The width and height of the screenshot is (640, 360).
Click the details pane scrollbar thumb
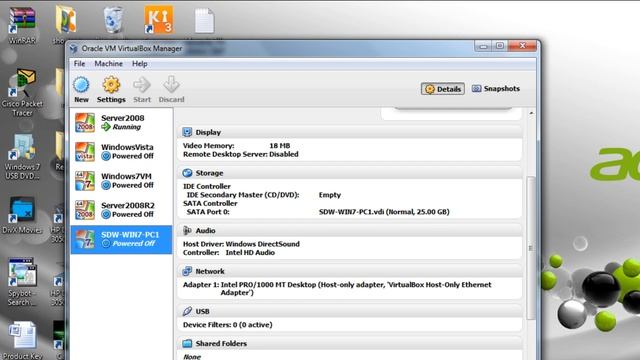pyautogui.click(x=531, y=248)
